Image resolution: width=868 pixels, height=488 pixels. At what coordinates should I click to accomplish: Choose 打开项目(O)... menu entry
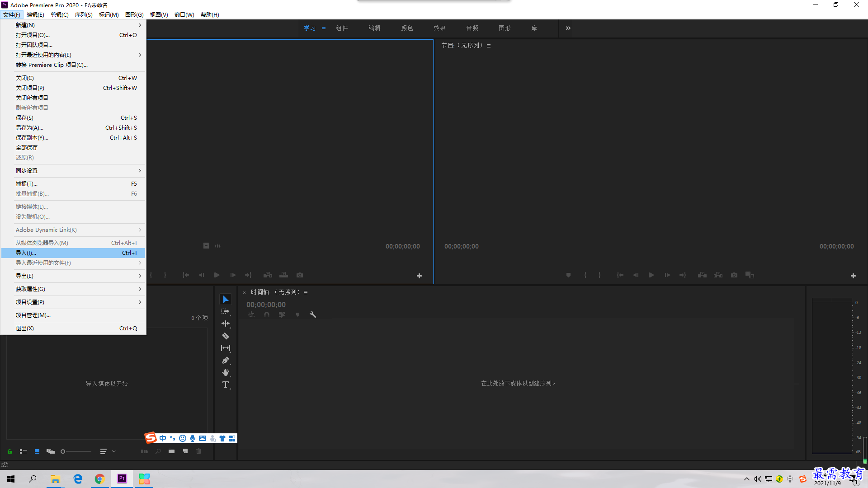pyautogui.click(x=73, y=35)
